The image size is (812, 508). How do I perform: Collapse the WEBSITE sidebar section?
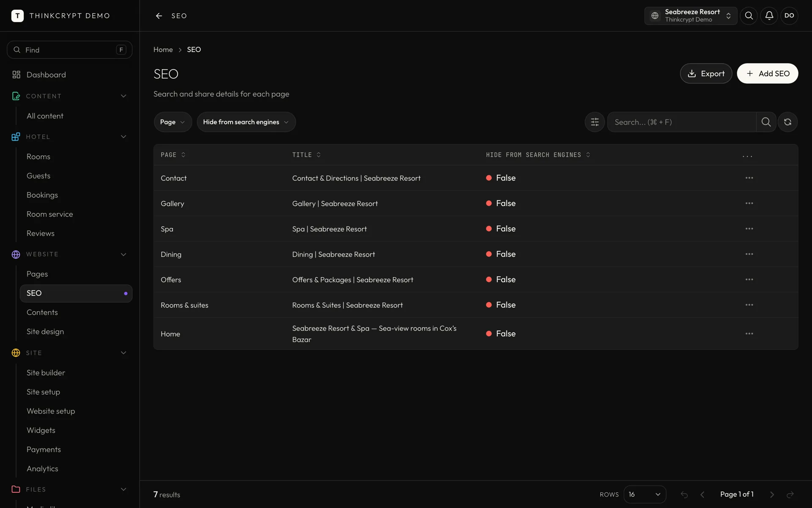[123, 254]
